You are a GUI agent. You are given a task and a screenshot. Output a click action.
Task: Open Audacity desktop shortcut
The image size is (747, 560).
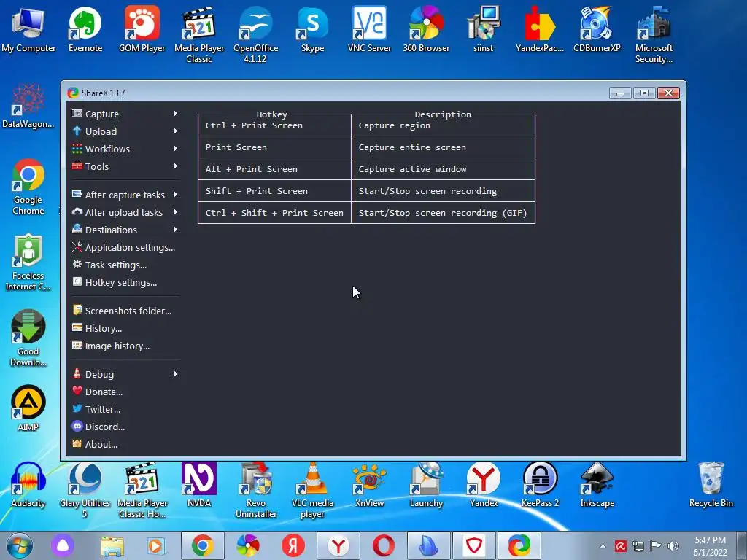click(x=28, y=484)
